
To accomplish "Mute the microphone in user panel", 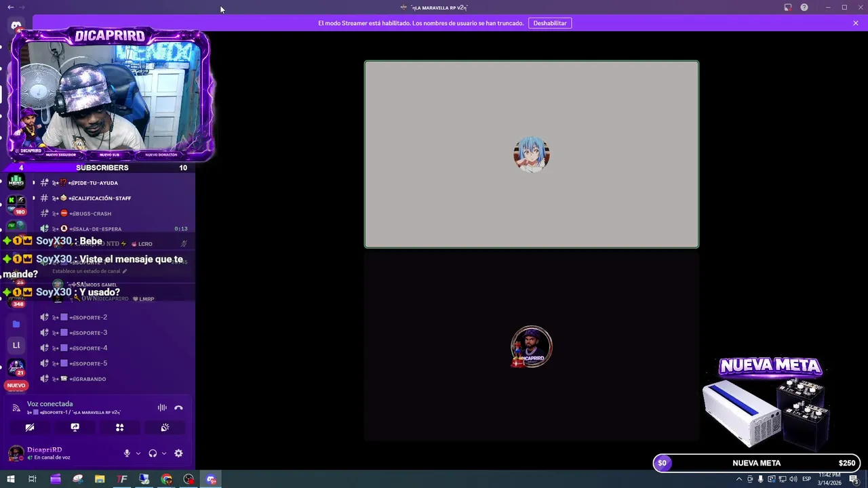I will point(127,453).
